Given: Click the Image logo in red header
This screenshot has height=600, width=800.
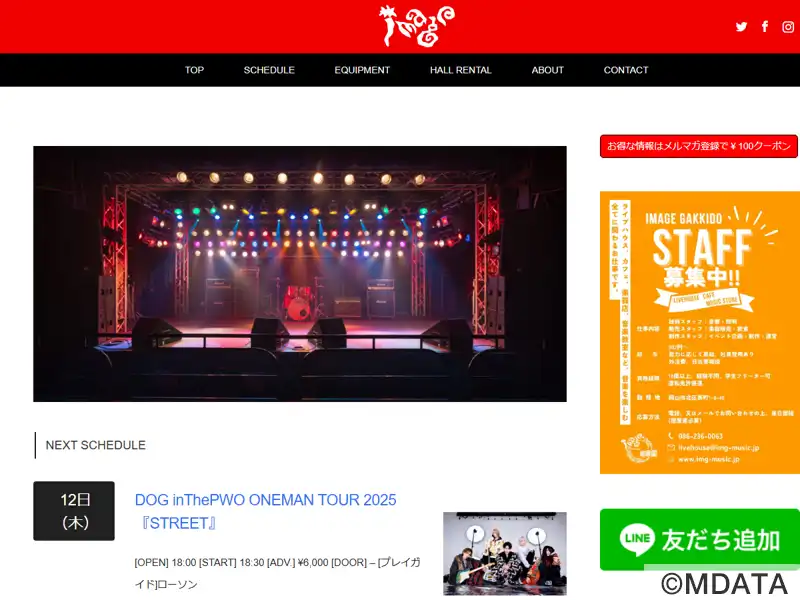Looking at the screenshot, I should click(x=416, y=26).
